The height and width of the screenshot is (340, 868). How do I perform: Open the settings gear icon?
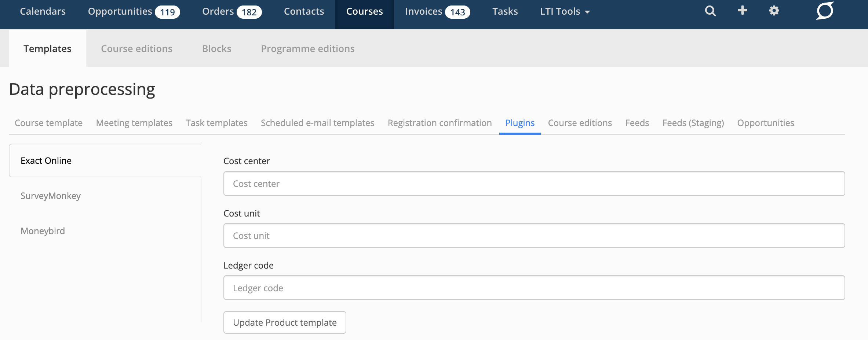[x=774, y=11]
